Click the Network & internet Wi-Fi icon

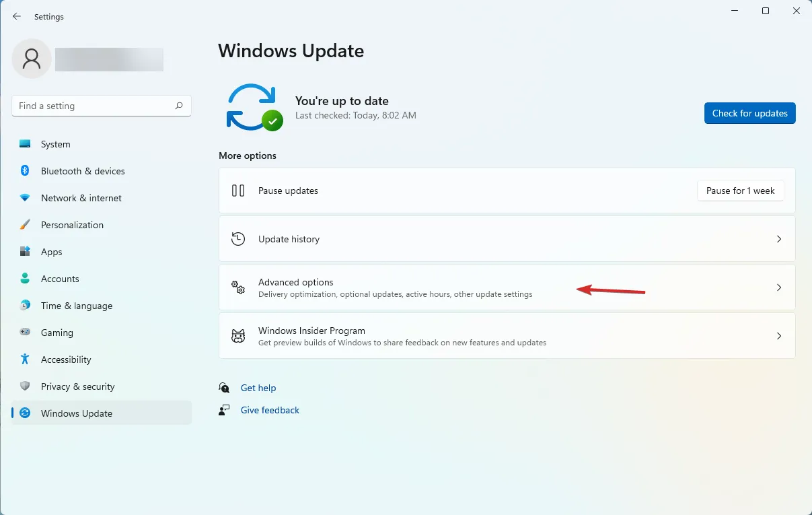[25, 198]
